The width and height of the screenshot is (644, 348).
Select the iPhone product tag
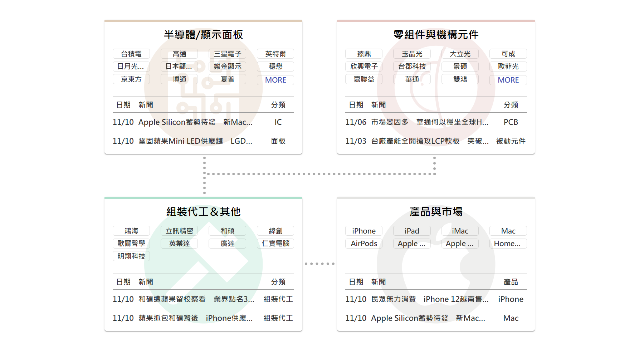364,231
